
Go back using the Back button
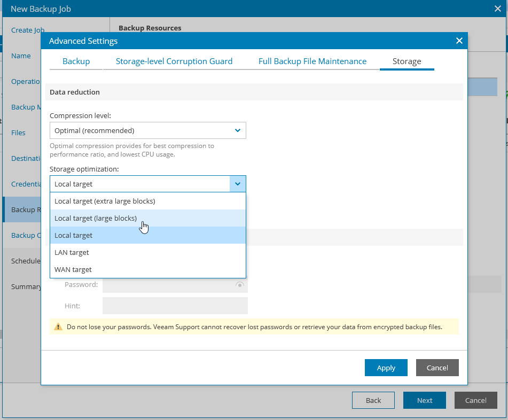pos(373,400)
